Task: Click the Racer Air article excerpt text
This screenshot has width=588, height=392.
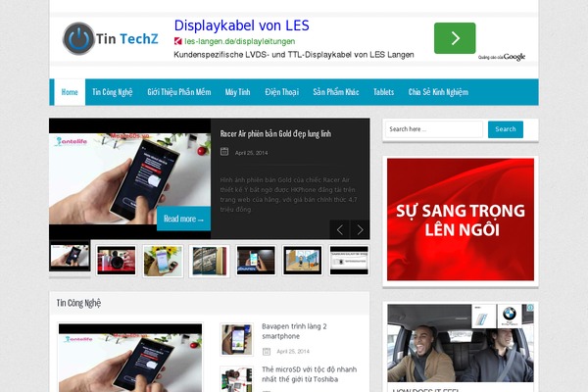Action: click(x=288, y=195)
